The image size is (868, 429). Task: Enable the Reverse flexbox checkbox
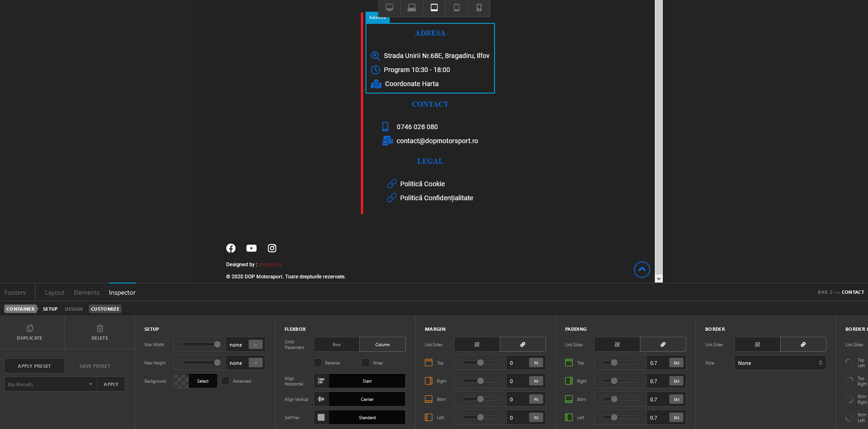[318, 363]
